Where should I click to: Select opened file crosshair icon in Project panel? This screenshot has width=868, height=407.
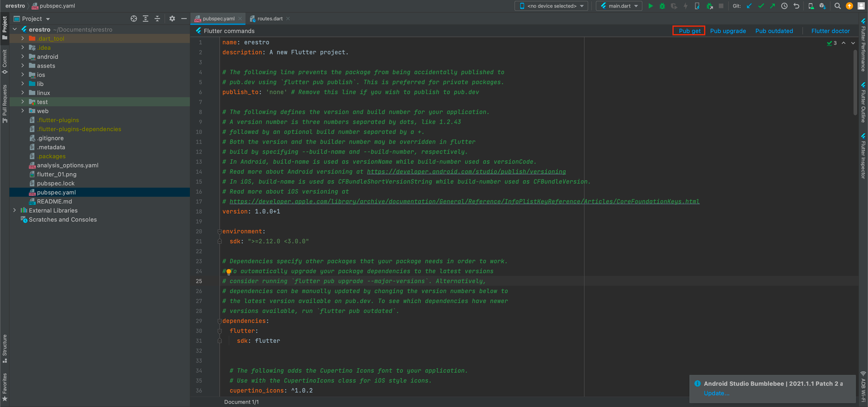(x=134, y=18)
